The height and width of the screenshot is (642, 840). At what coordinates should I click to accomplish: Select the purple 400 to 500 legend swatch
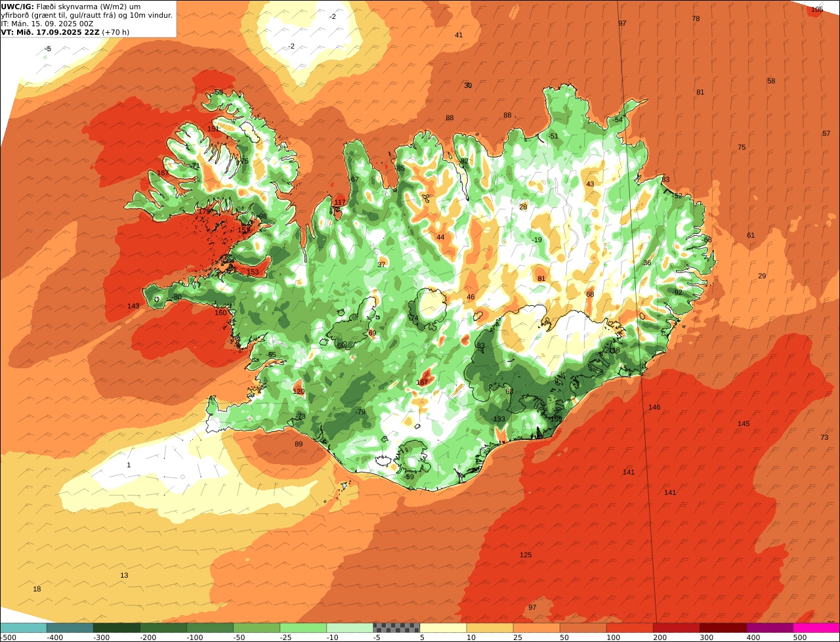point(770,628)
